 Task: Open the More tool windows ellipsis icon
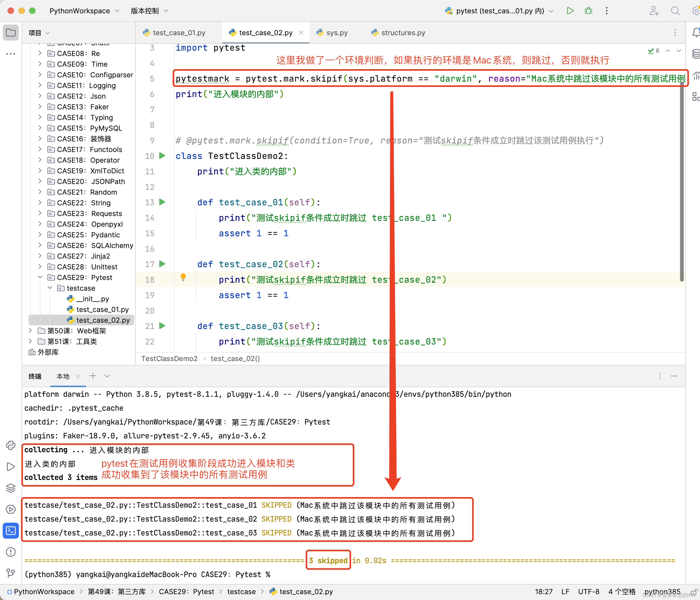tap(11, 54)
